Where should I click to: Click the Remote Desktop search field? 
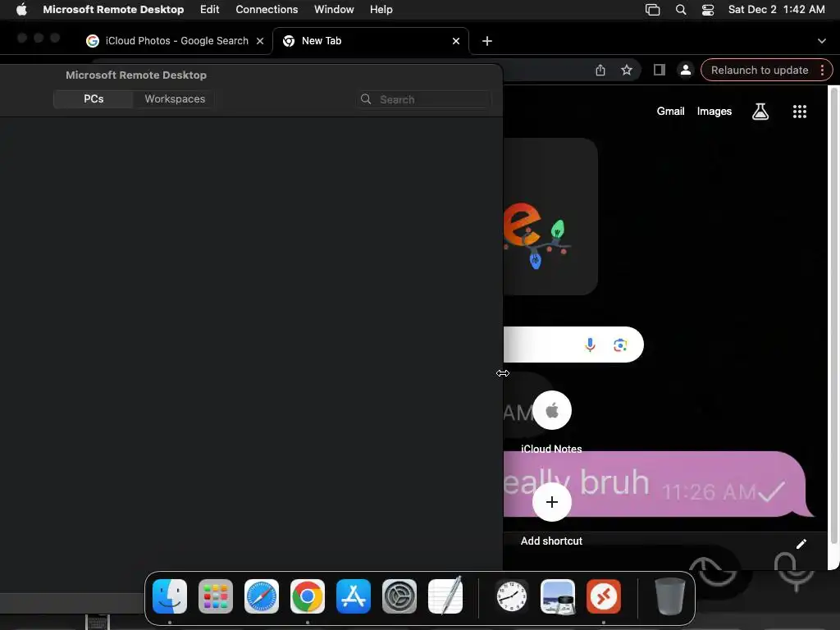click(423, 99)
